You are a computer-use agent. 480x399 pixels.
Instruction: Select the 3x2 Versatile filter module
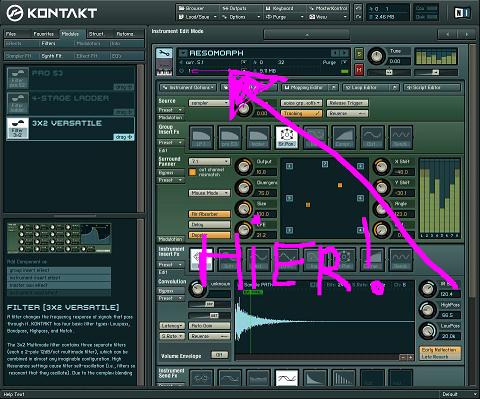tap(71, 128)
